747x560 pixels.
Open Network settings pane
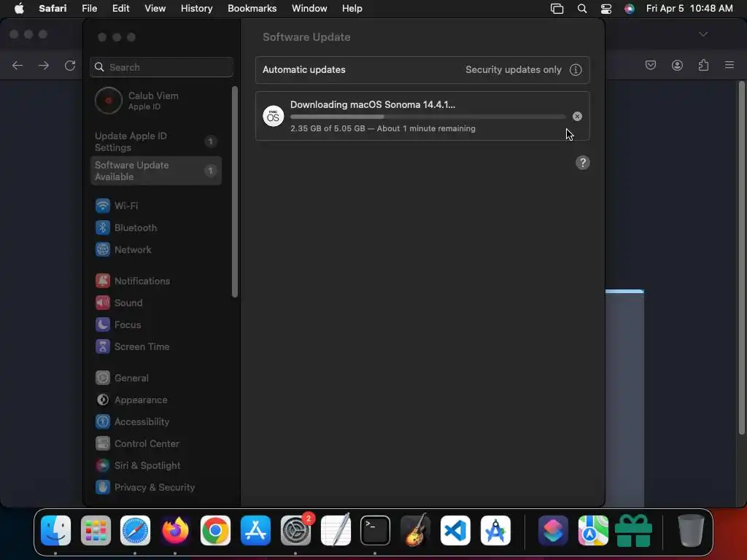click(156, 249)
